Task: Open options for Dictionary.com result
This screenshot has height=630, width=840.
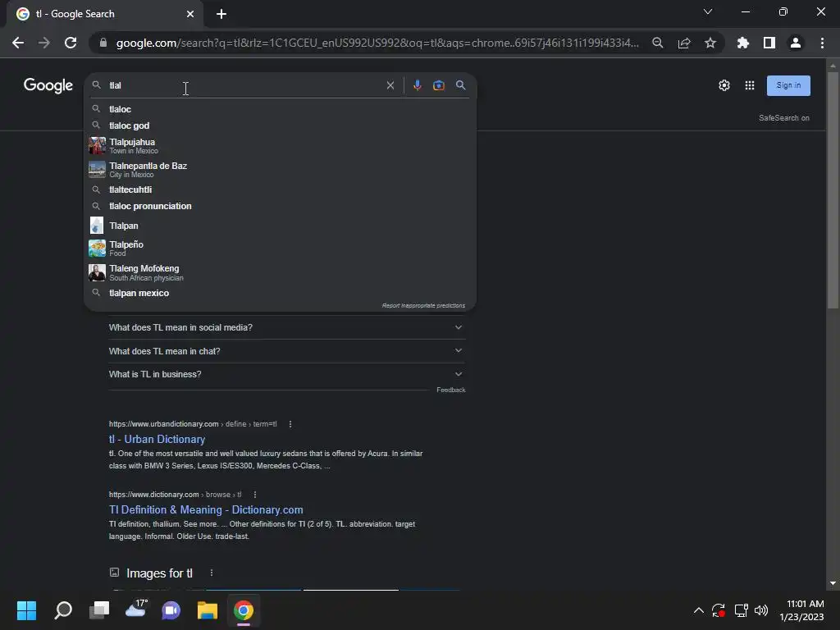Action: [x=255, y=495]
